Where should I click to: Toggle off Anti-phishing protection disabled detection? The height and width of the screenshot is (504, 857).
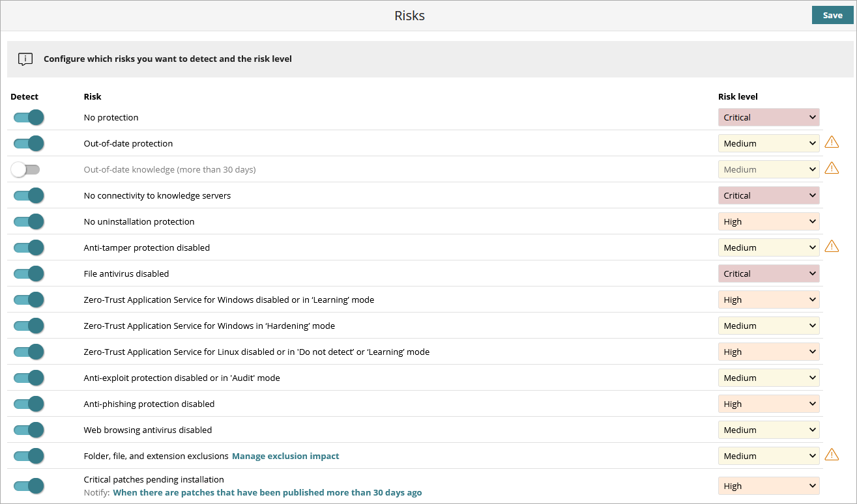tap(28, 404)
